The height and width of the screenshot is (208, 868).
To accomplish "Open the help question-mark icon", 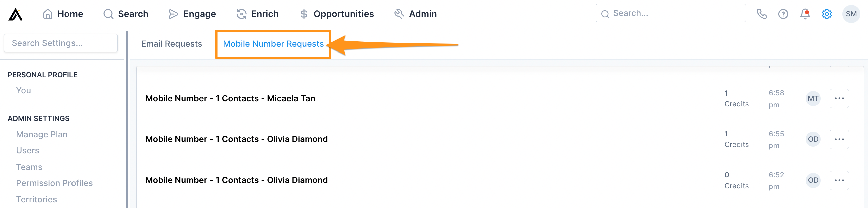I will 783,14.
